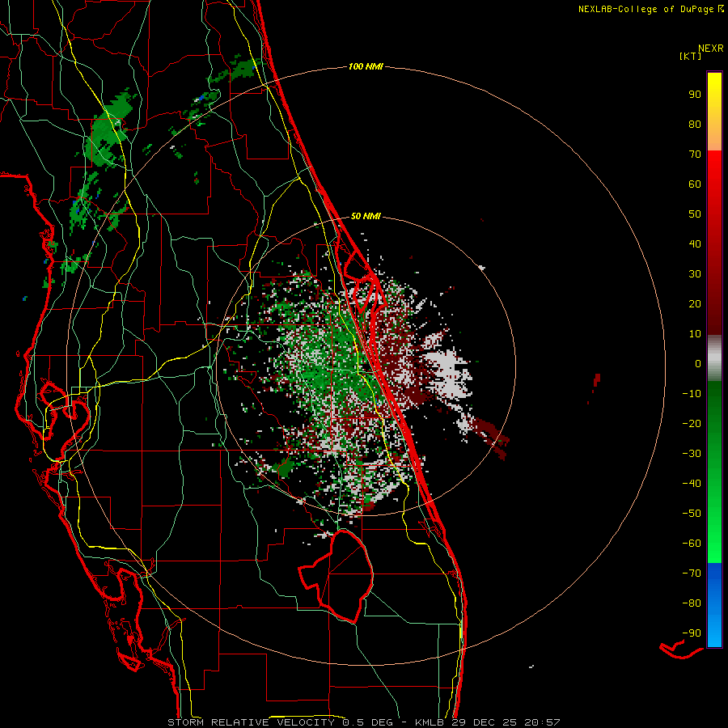This screenshot has height=728, width=728.
Task: Click the '50 NMI' range ring label
Action: (366, 216)
